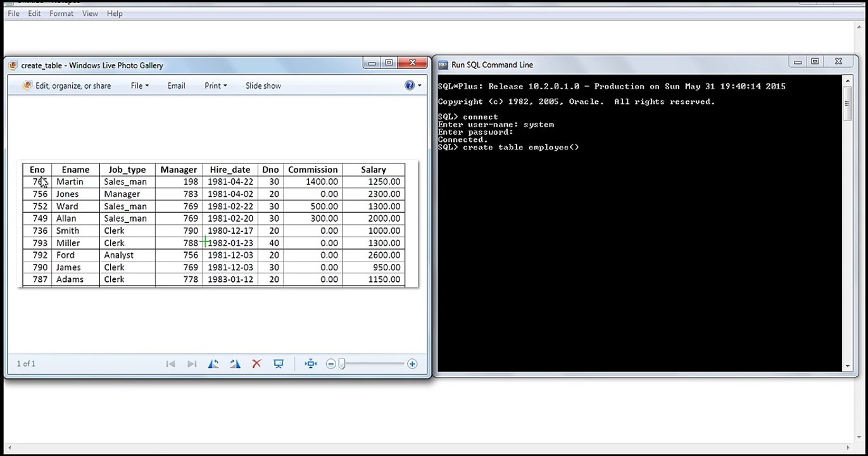Rotate photo clockwise
Image resolution: width=868 pixels, height=456 pixels.
(x=235, y=364)
